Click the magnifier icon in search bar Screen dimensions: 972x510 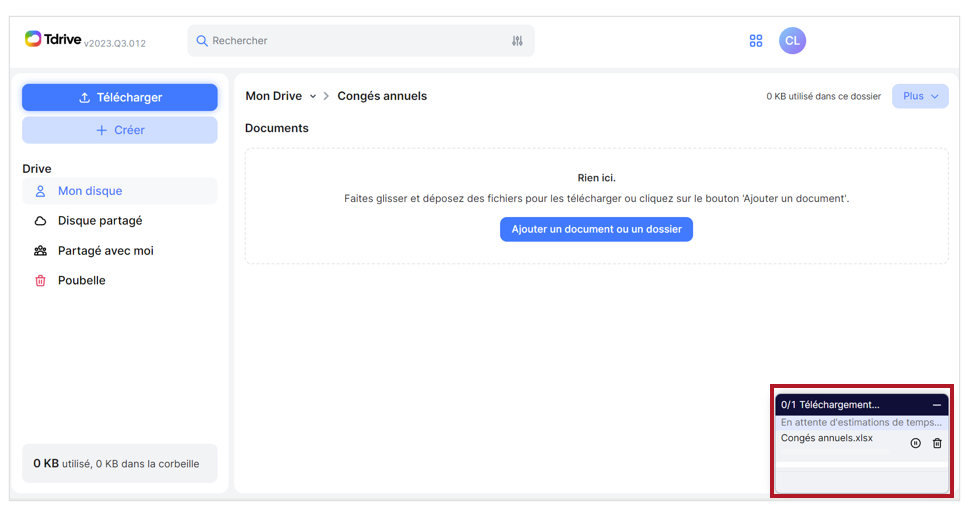(201, 41)
